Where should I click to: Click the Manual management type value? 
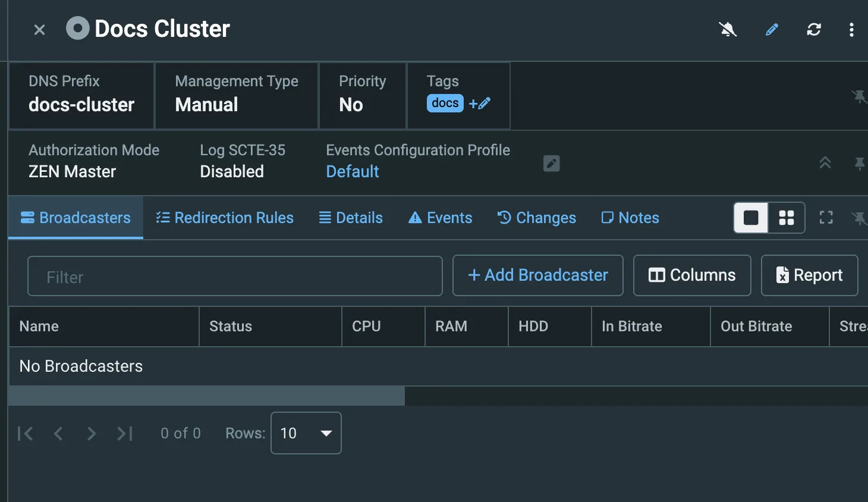tap(206, 105)
